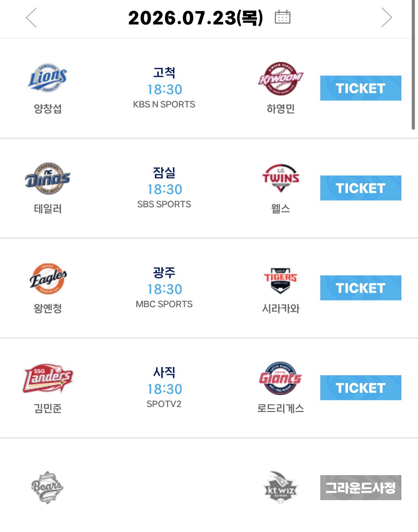Viewport: 418px width, 532px height.
Task: Buy TICKET for the 잠실 game
Action: pos(361,188)
